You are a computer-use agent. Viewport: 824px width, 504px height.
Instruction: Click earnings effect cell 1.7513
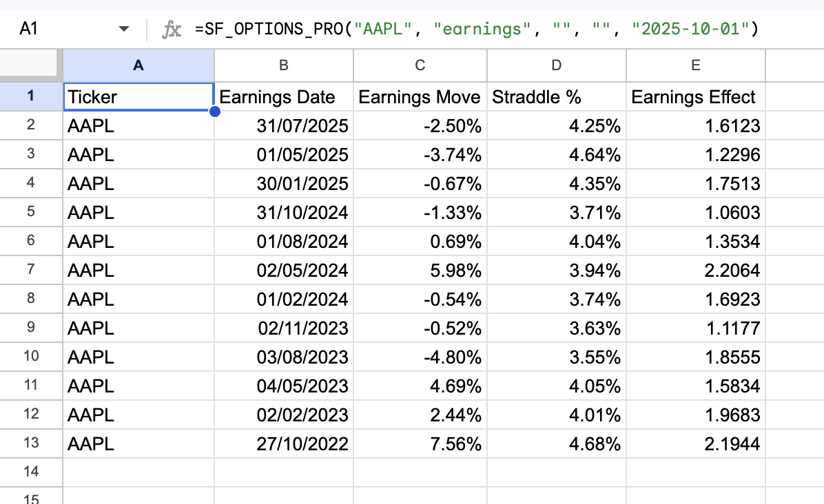click(696, 183)
